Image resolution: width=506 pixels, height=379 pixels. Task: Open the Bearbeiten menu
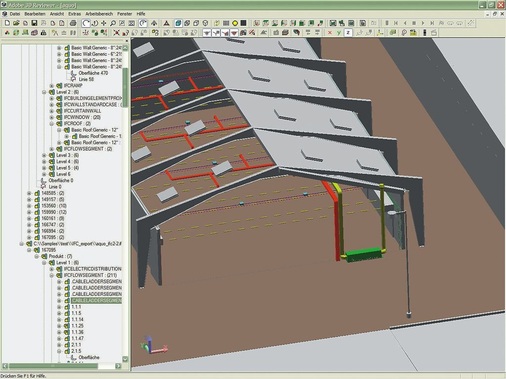pos(35,14)
